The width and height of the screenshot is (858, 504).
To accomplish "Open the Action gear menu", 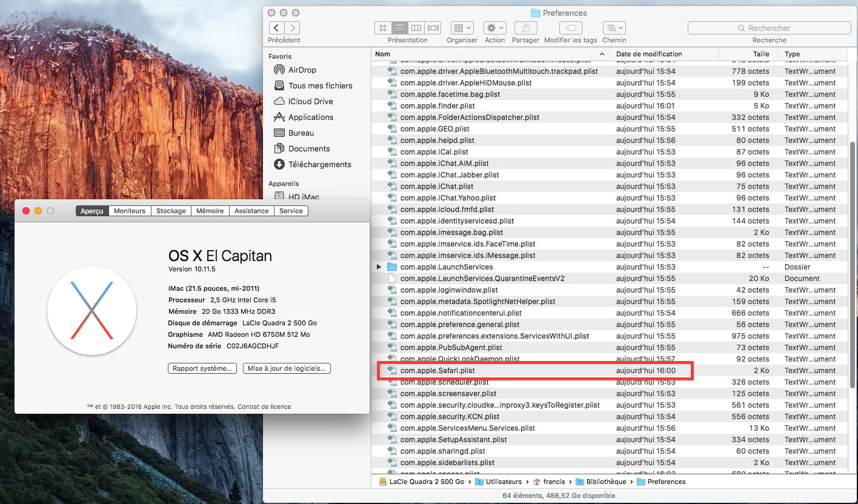I will coord(494,28).
